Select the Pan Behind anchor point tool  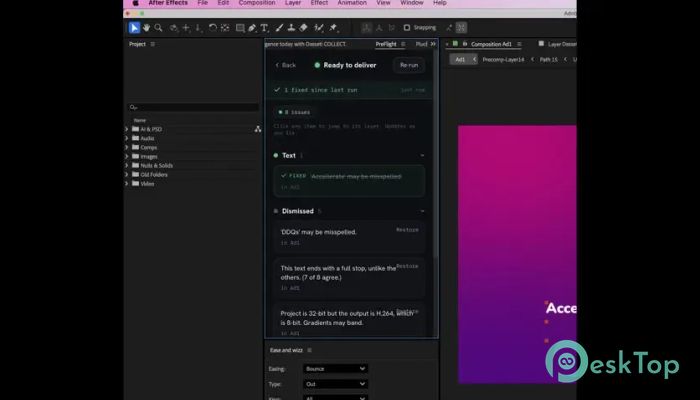coord(225,28)
